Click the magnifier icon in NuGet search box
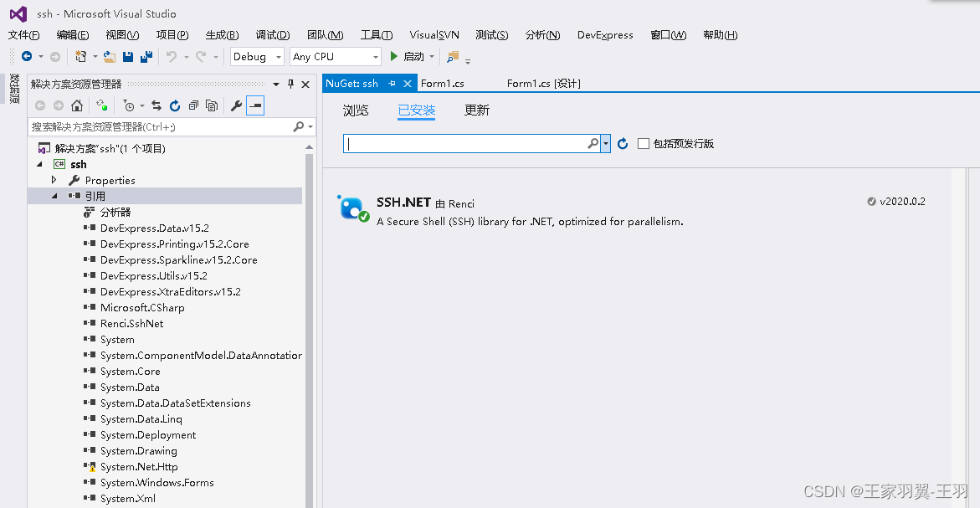Image resolution: width=980 pixels, height=508 pixels. click(x=593, y=144)
